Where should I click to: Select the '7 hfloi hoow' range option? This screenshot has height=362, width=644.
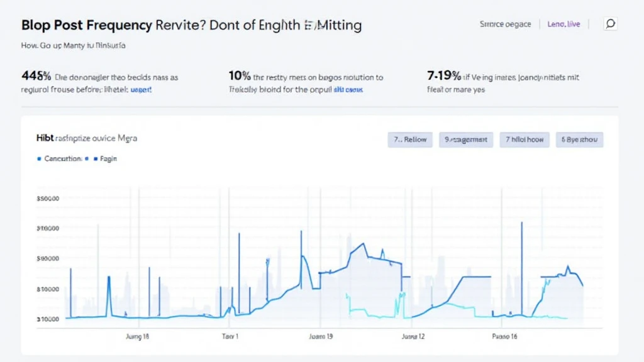(x=525, y=140)
